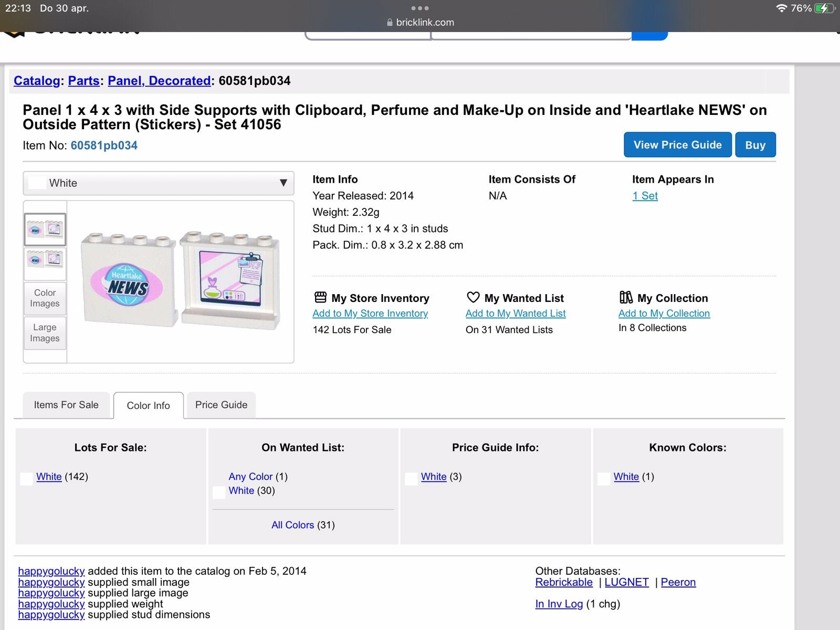Open All Colors (31) link

click(292, 525)
